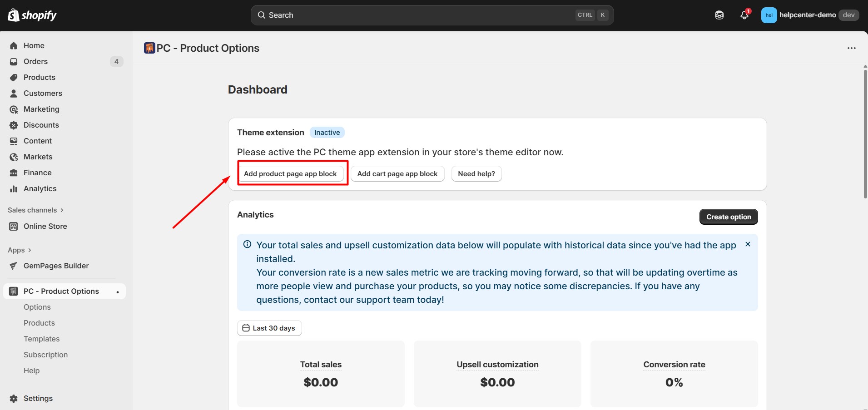The height and width of the screenshot is (410, 868).
Task: Open the three-dot page menu
Action: [851, 48]
